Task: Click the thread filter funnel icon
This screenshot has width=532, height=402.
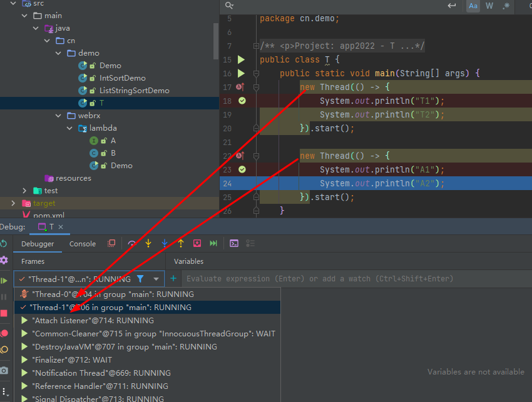Action: (x=140, y=279)
